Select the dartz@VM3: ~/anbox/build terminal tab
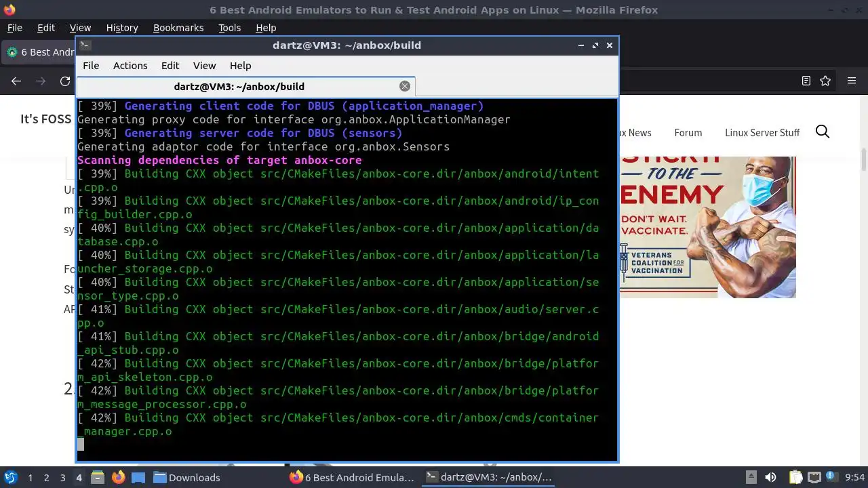 (x=239, y=87)
